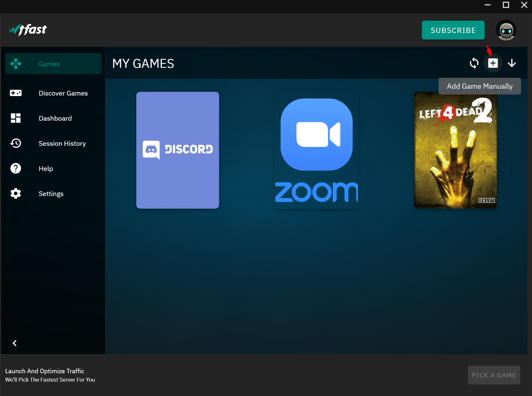Go to the Session History page

[x=62, y=143]
